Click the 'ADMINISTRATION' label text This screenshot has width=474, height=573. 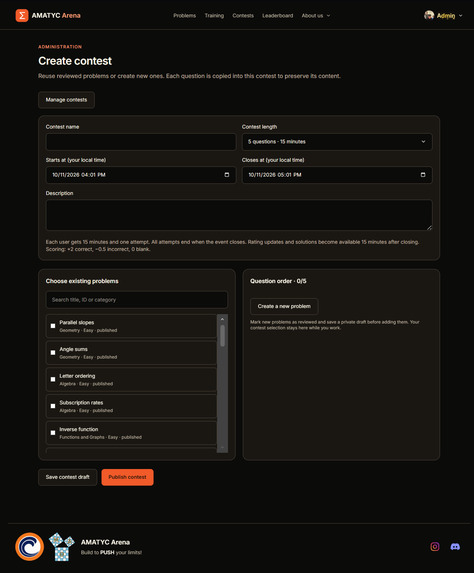[x=60, y=47]
